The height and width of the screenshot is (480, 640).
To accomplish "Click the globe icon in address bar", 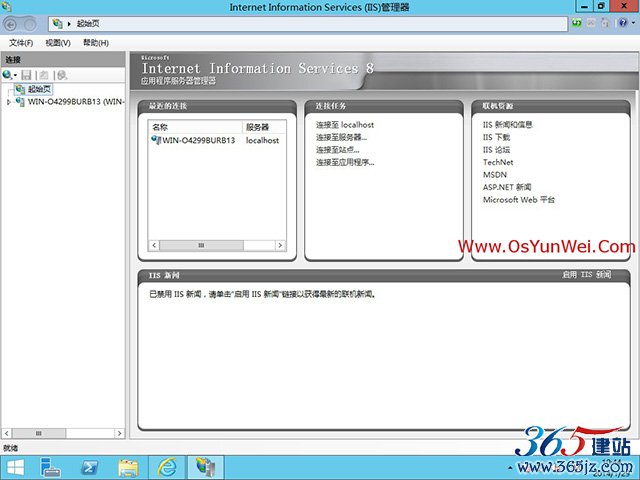I will point(57,24).
